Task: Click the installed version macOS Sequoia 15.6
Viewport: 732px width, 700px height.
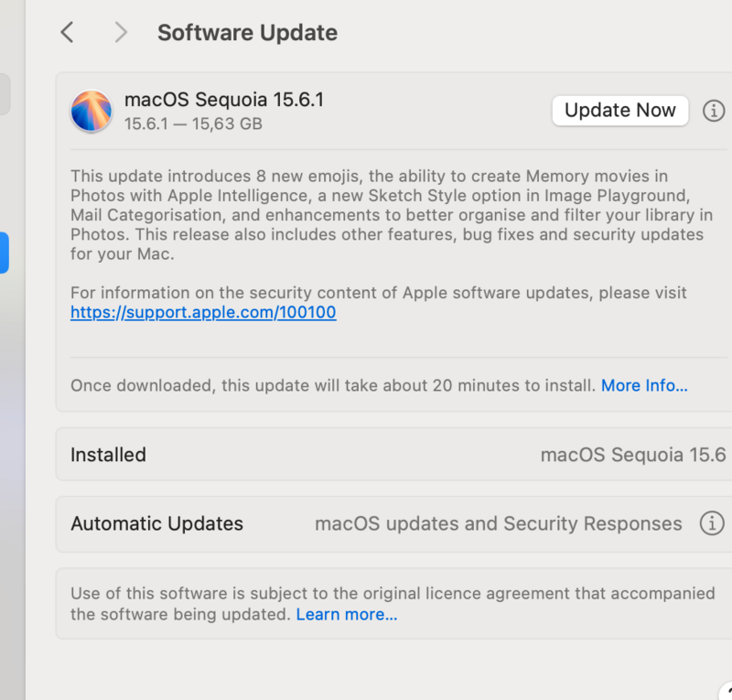Action: pos(632,455)
